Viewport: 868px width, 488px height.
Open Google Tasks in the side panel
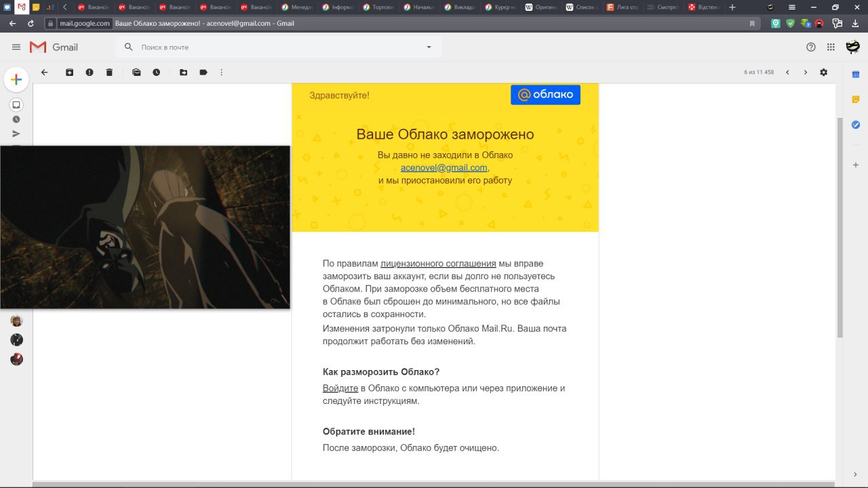click(x=856, y=125)
